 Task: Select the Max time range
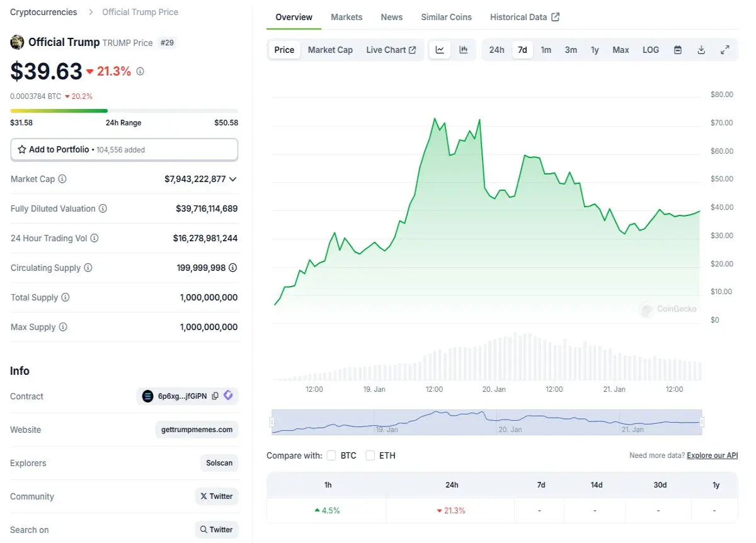tap(621, 50)
